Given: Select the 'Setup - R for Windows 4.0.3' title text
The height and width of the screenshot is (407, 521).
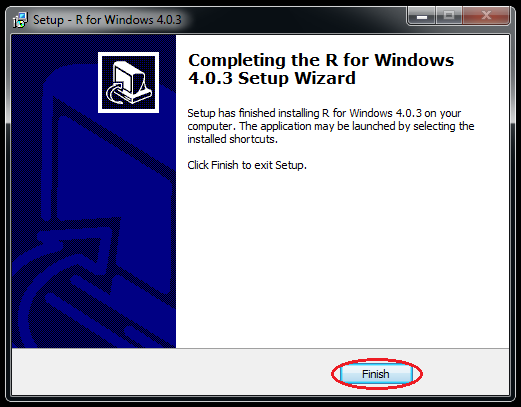Looking at the screenshot, I should pos(107,20).
